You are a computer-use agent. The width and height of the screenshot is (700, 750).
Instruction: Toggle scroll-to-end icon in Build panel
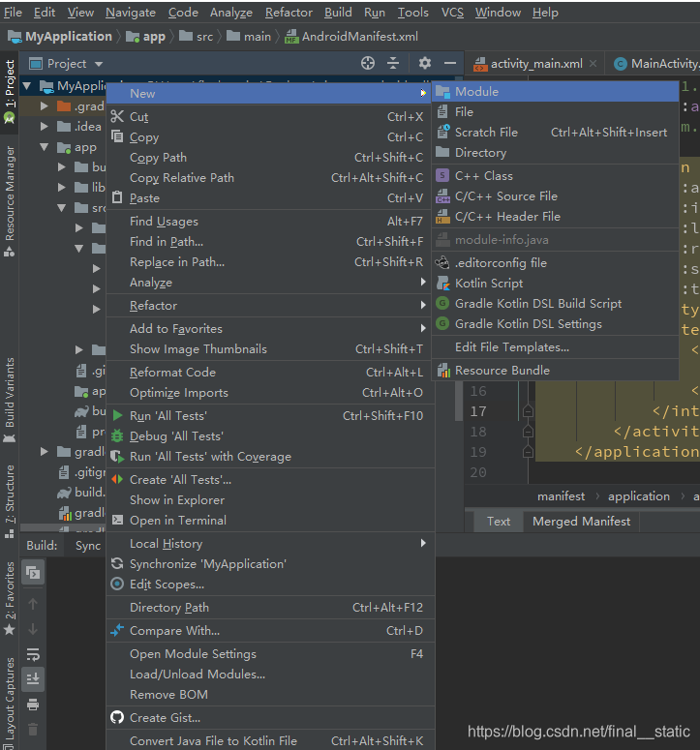pos(33,679)
